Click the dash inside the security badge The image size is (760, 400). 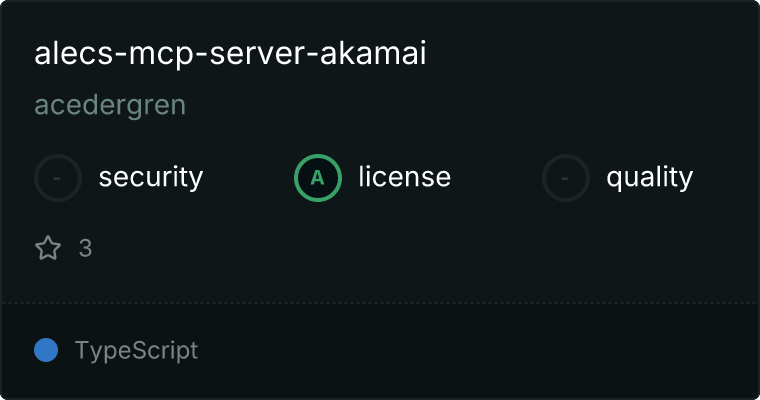[x=57, y=178]
